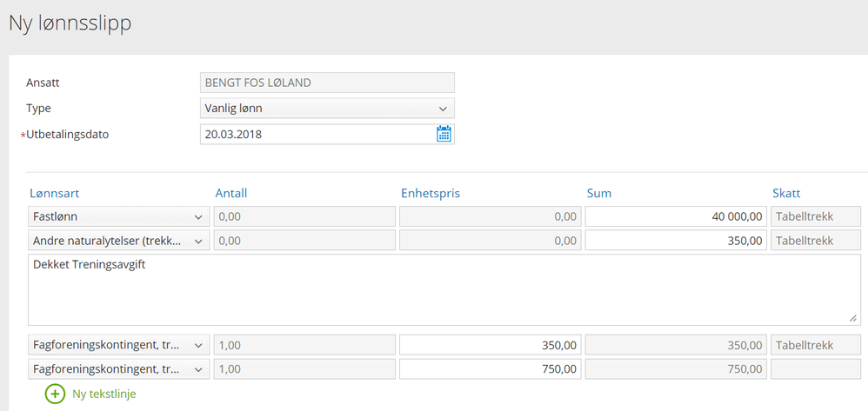
Task: Click the Antall field in Fastlønn row
Action: pos(304,216)
